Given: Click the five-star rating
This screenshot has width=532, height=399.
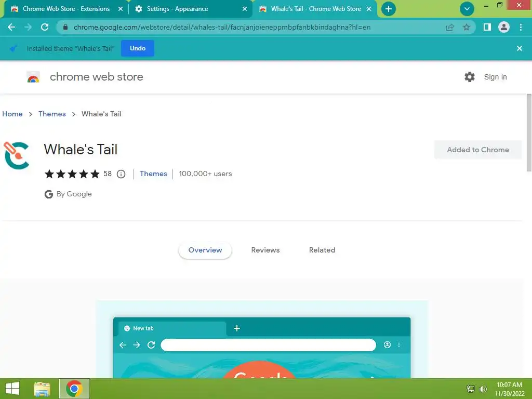Looking at the screenshot, I should point(72,174).
